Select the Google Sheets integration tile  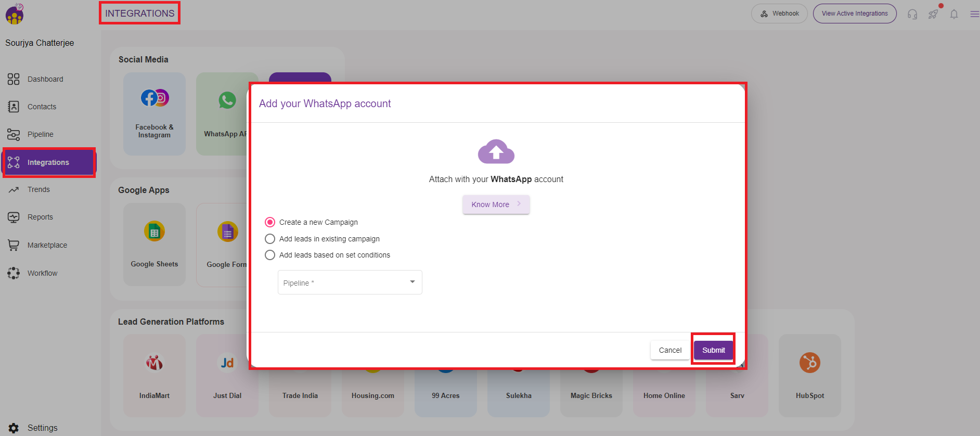[x=154, y=244]
